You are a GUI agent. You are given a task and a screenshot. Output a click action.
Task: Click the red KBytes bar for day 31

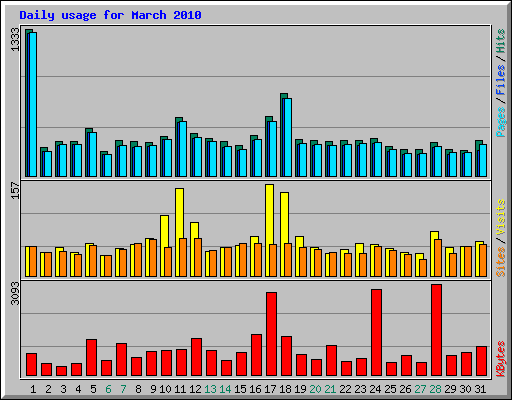(481, 361)
